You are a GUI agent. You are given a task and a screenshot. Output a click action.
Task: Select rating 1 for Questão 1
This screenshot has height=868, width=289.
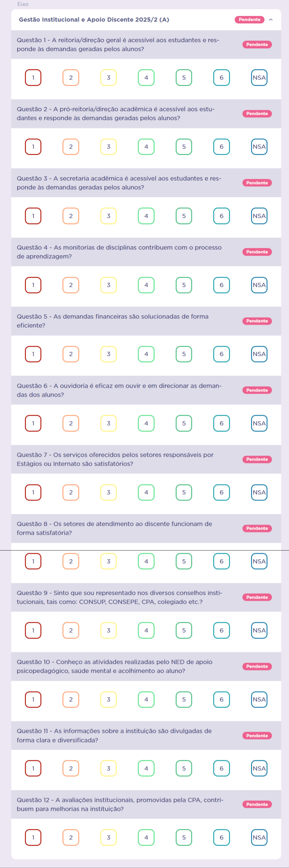click(x=33, y=77)
